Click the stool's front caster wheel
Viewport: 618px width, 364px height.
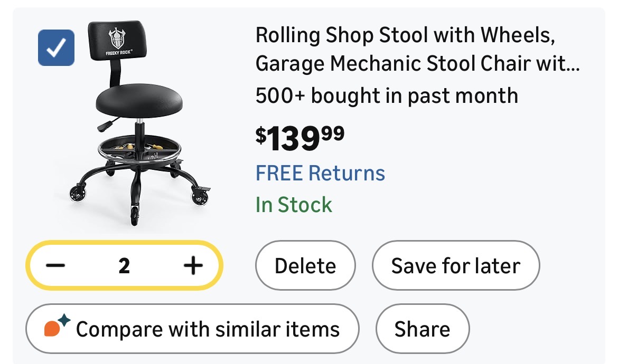pyautogui.click(x=135, y=215)
